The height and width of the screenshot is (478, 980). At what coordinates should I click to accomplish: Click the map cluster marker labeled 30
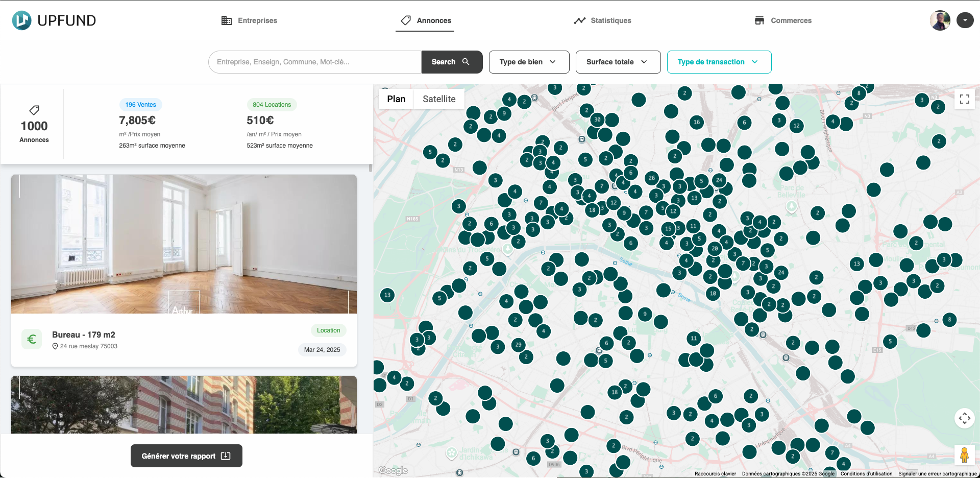tap(597, 119)
